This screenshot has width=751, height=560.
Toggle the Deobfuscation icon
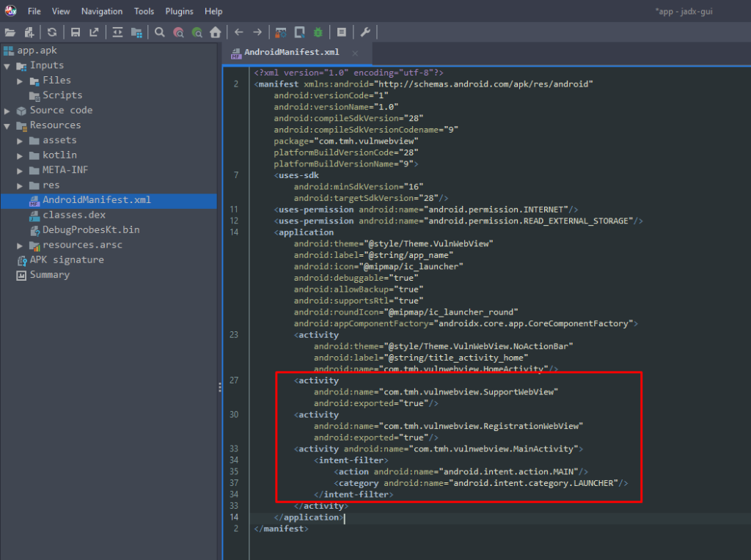tap(281, 32)
